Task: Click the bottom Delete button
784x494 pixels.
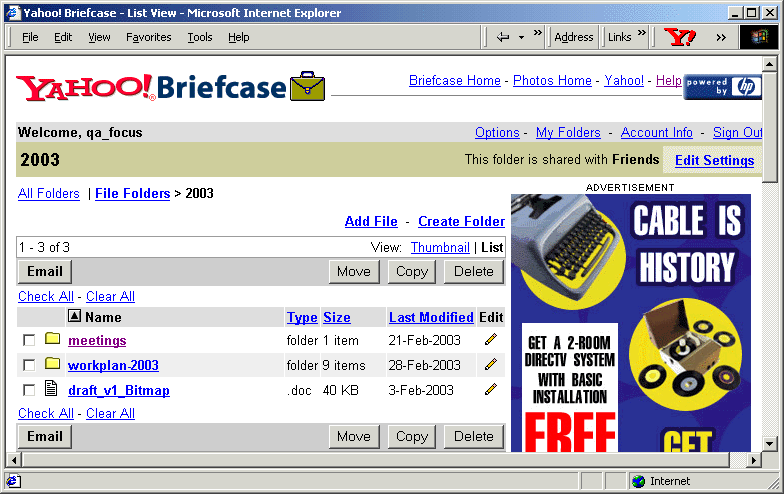Action: pos(474,436)
